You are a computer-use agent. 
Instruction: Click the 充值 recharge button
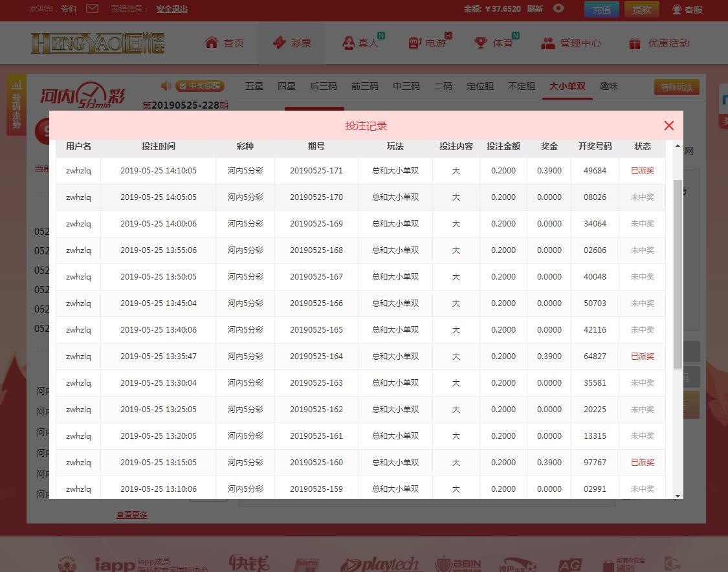tap(601, 9)
